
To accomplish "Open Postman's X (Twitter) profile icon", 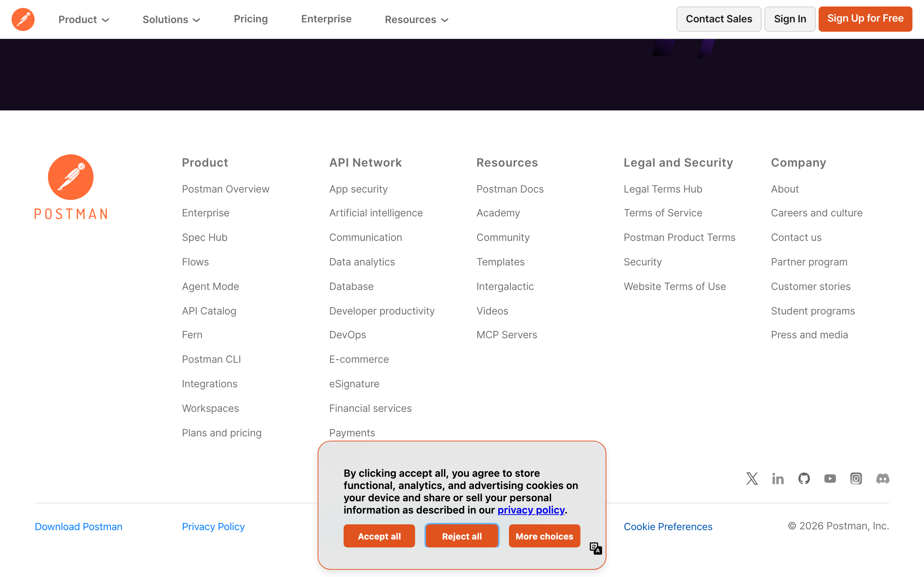I will click(752, 479).
